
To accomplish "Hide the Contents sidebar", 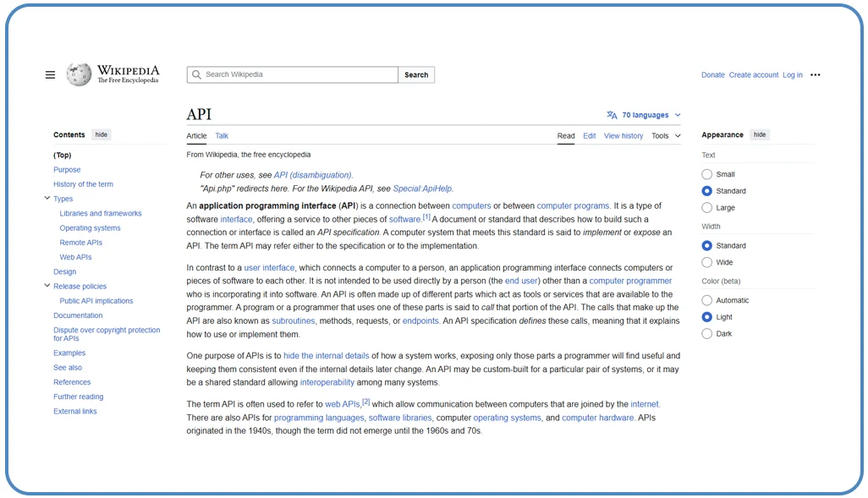I will [101, 134].
